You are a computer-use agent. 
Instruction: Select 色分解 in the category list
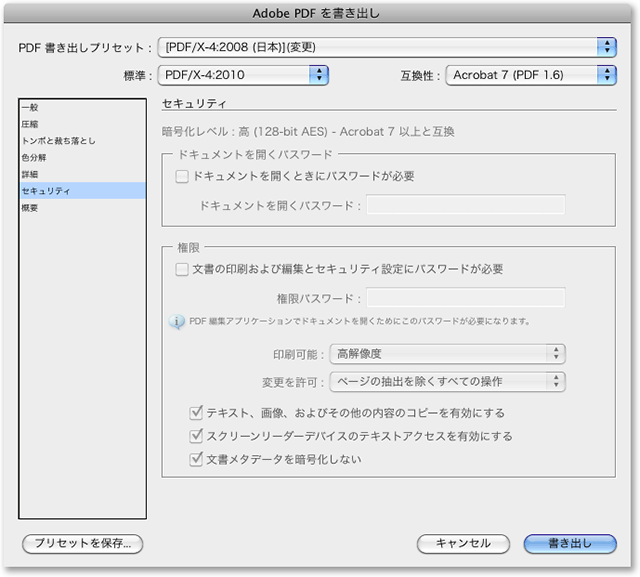tap(33, 157)
